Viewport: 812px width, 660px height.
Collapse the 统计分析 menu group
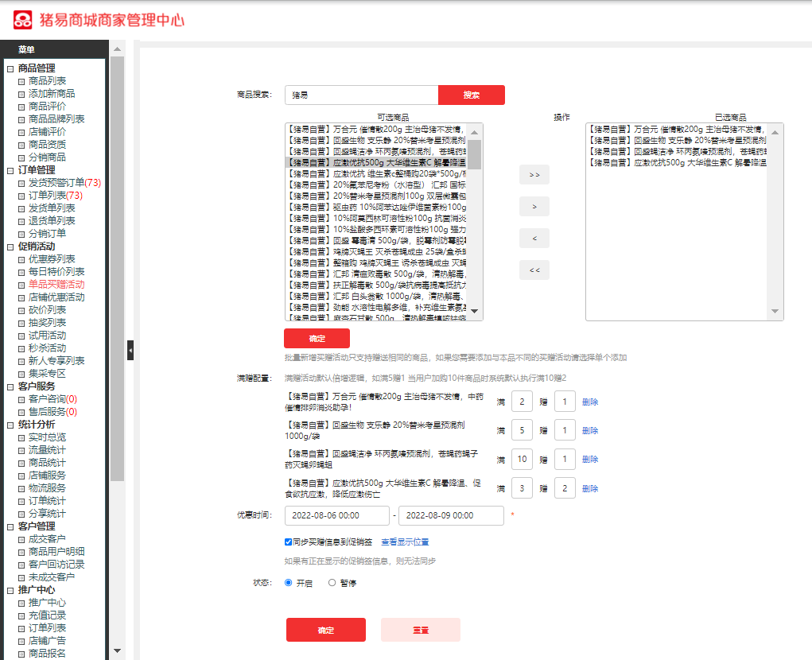point(10,425)
